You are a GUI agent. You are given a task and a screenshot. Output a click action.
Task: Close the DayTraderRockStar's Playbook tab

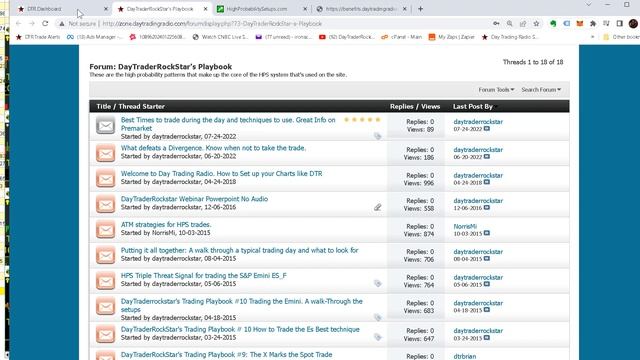tap(205, 9)
